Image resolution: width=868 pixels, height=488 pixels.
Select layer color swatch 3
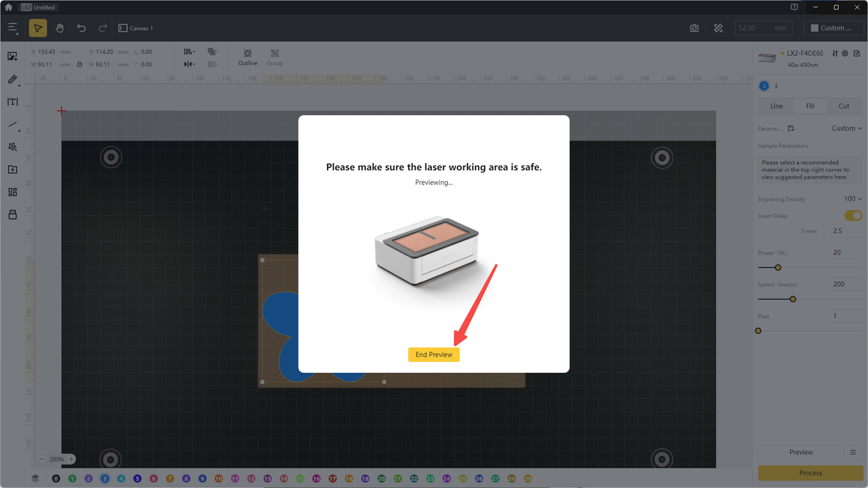pos(104,479)
